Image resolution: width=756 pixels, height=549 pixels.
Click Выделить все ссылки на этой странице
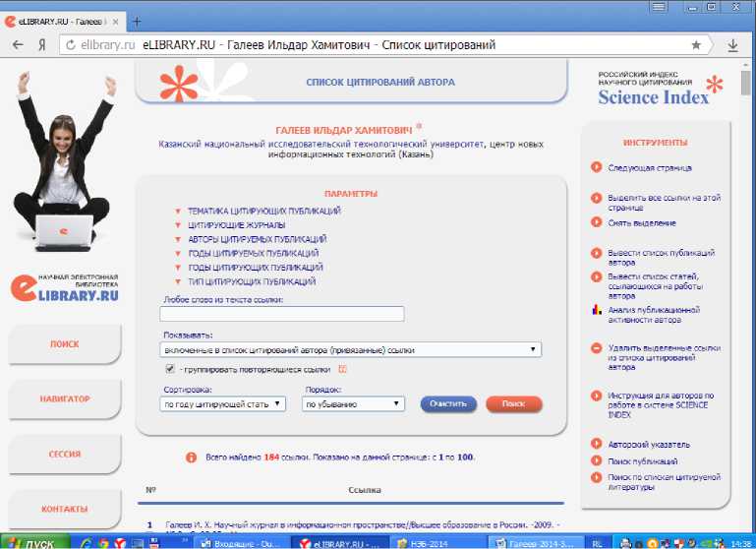pyautogui.click(x=664, y=203)
